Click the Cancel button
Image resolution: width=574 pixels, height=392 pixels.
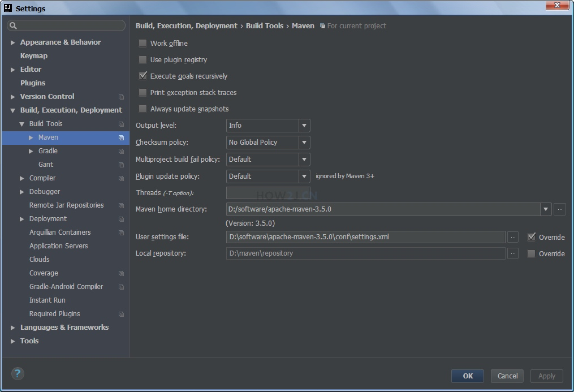[x=507, y=376]
